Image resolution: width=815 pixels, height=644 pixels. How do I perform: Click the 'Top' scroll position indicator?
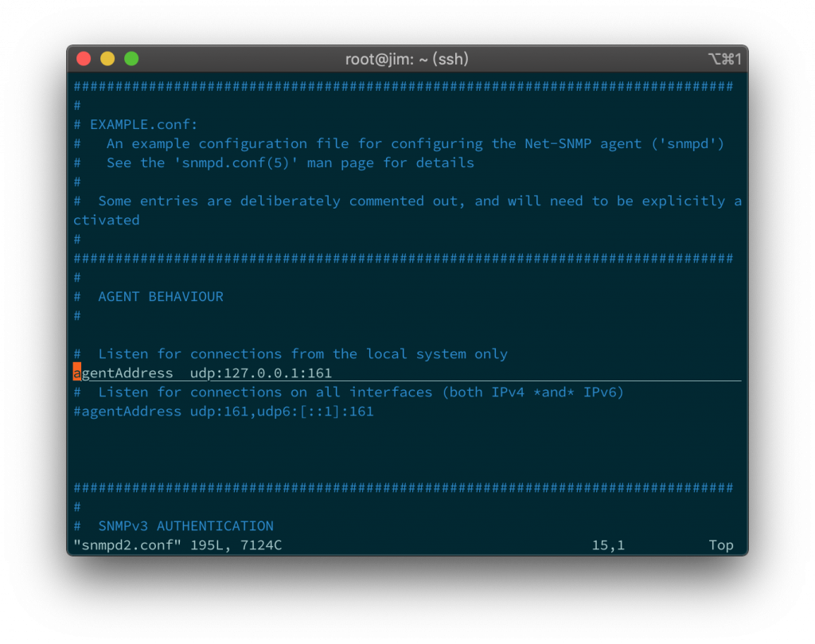click(x=721, y=545)
